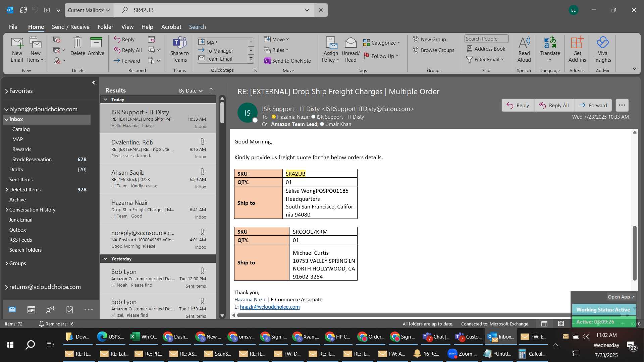Open the Acrobat tab
The image size is (644, 362).
pos(171,27)
